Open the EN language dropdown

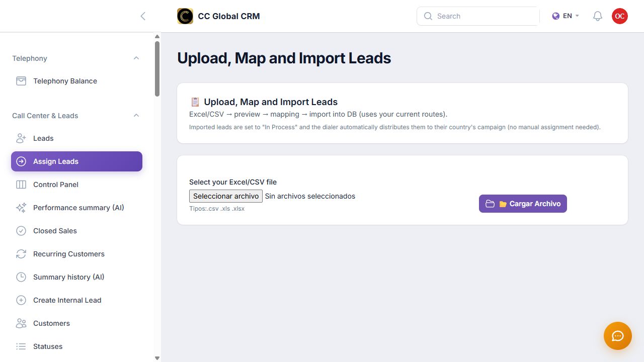point(566,16)
